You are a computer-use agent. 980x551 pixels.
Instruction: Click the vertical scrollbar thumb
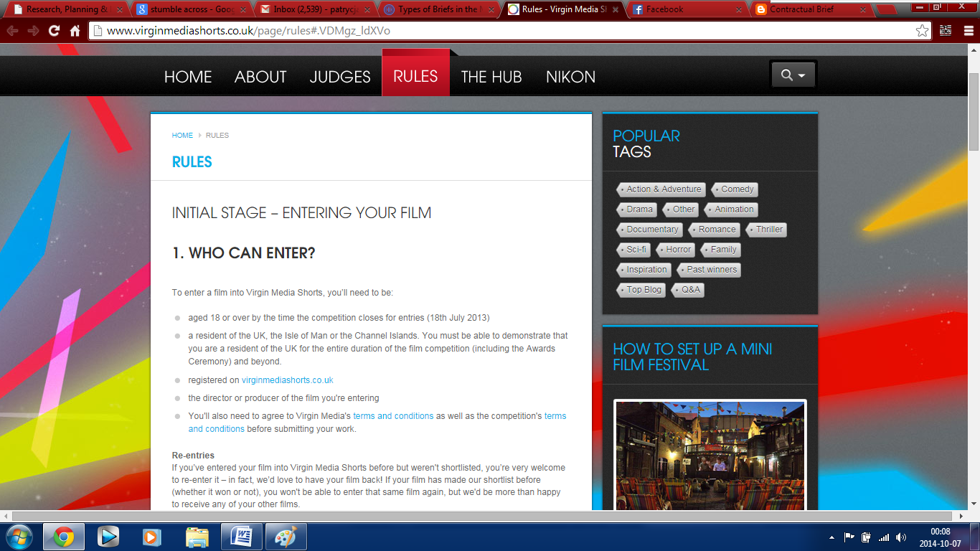coord(974,112)
